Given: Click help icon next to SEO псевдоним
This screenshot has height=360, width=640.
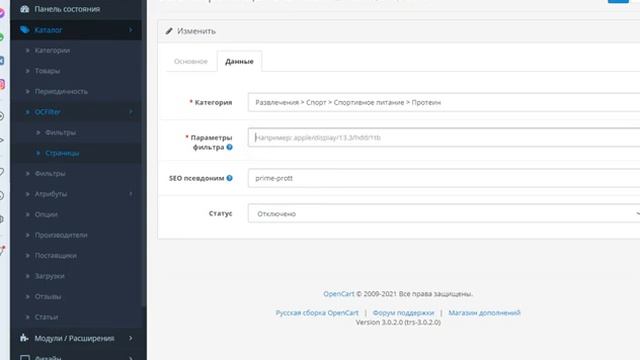Looking at the screenshot, I should click(x=229, y=178).
